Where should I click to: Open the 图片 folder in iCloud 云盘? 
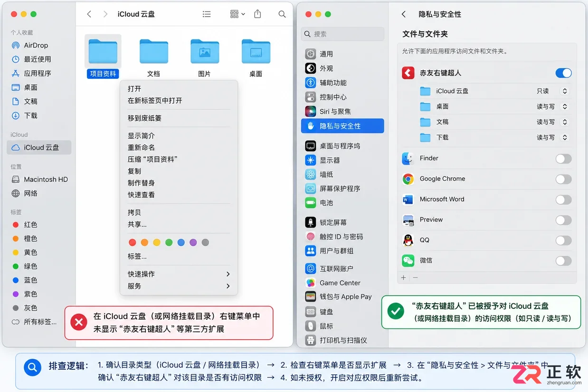pos(205,51)
